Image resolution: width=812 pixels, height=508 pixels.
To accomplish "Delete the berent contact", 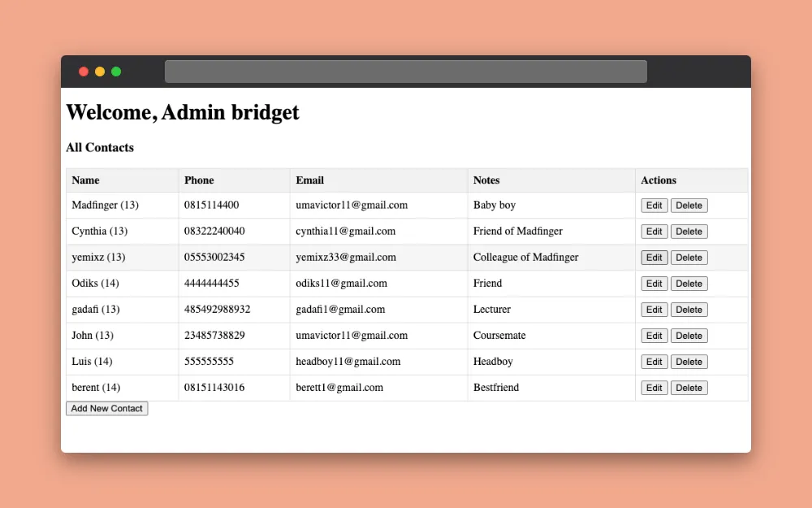I will [x=689, y=388].
